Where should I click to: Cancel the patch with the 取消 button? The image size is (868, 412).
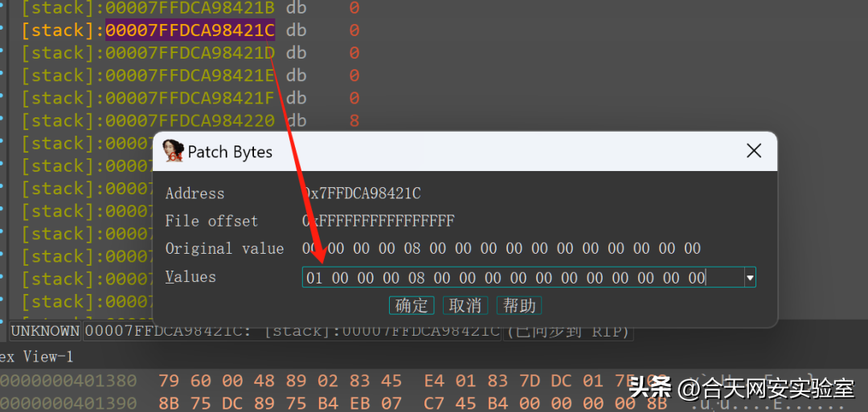click(x=465, y=306)
